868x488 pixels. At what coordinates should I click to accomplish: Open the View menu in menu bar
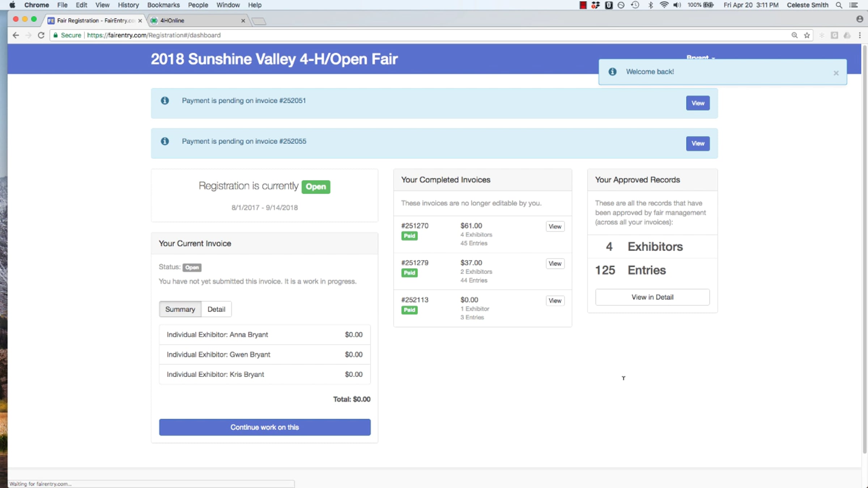coord(102,5)
